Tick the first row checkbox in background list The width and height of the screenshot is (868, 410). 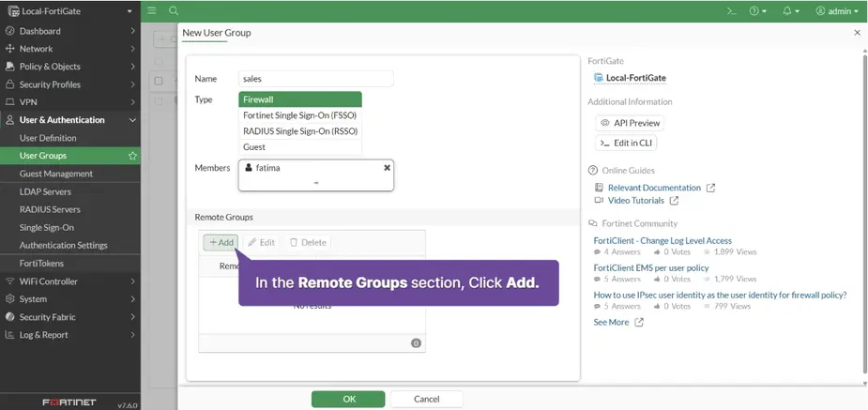click(x=159, y=81)
